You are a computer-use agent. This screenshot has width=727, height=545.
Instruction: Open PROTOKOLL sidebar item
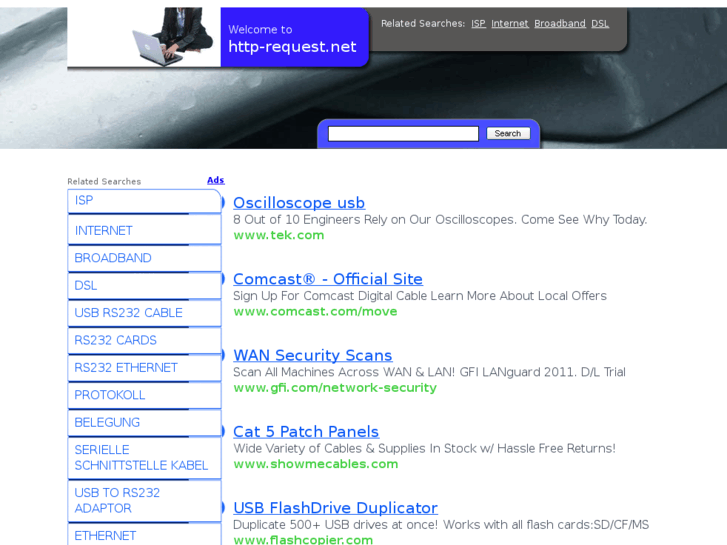pyautogui.click(x=144, y=395)
